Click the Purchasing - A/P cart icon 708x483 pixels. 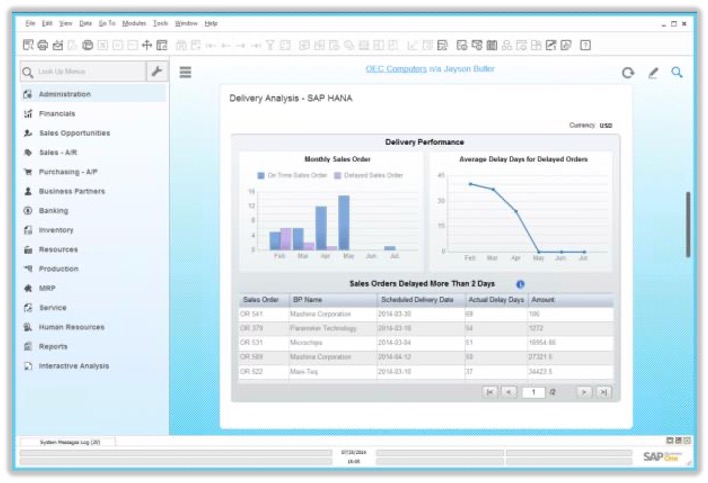point(28,172)
